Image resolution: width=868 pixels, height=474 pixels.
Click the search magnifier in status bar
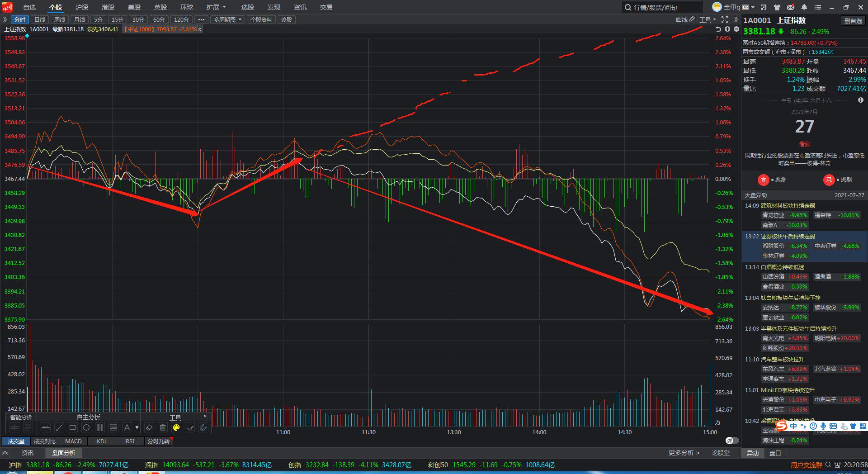click(828, 465)
